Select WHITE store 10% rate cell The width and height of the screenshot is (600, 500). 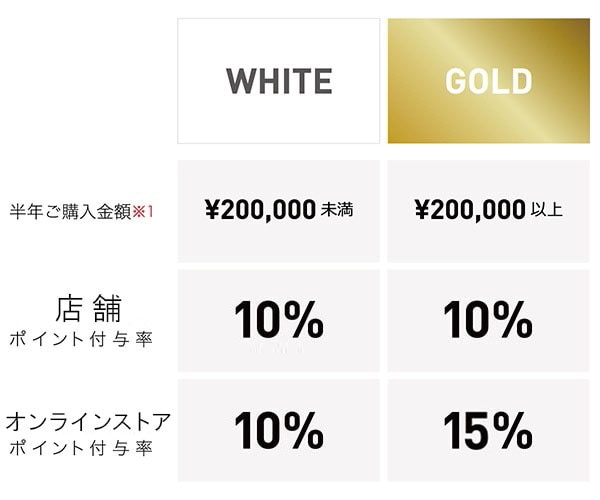tap(279, 321)
